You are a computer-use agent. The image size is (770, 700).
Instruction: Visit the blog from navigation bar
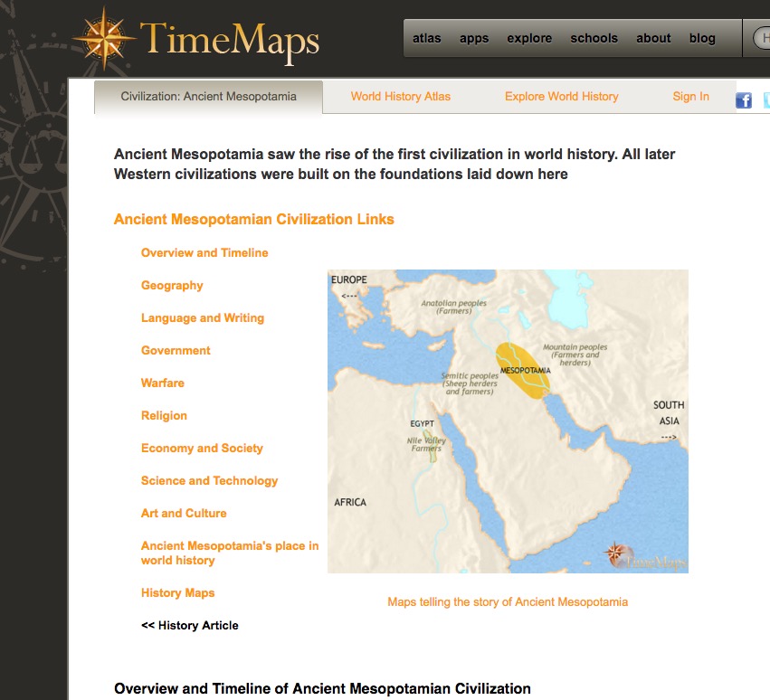click(x=702, y=39)
